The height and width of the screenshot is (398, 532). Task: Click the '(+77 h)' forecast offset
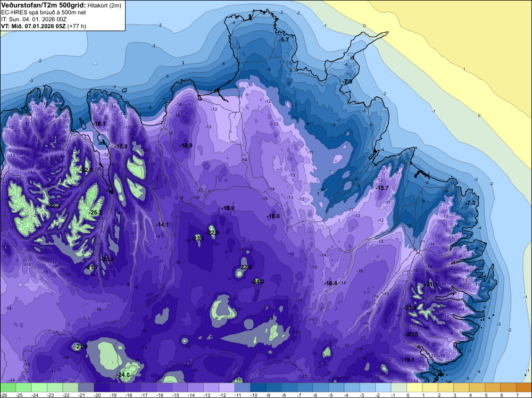point(77,26)
